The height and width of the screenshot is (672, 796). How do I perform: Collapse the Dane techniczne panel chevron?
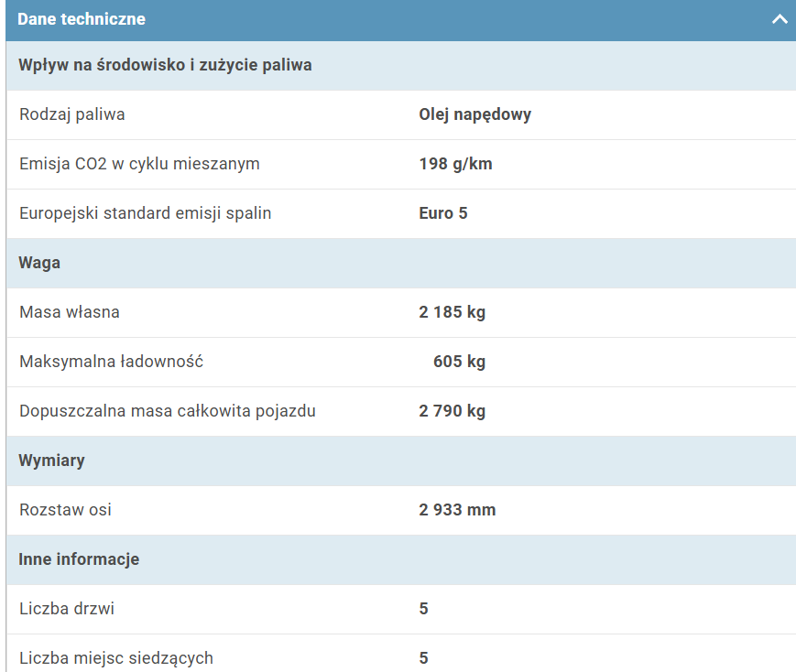[x=780, y=19]
